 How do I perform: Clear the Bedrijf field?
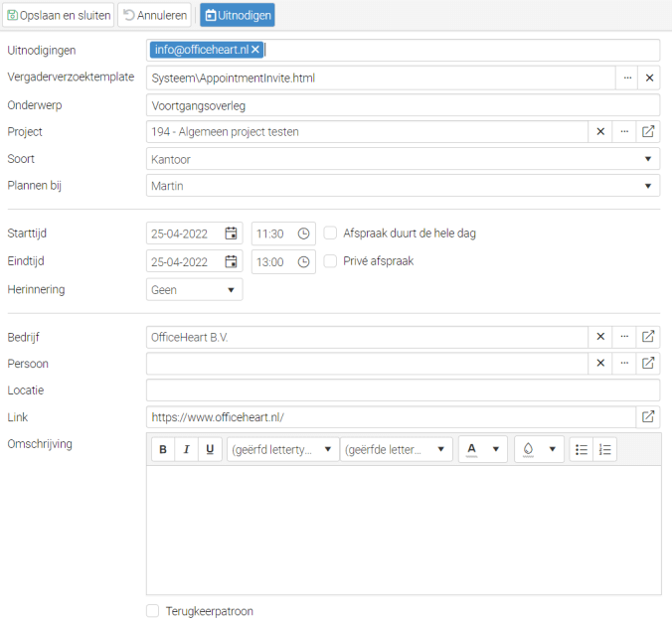600,337
